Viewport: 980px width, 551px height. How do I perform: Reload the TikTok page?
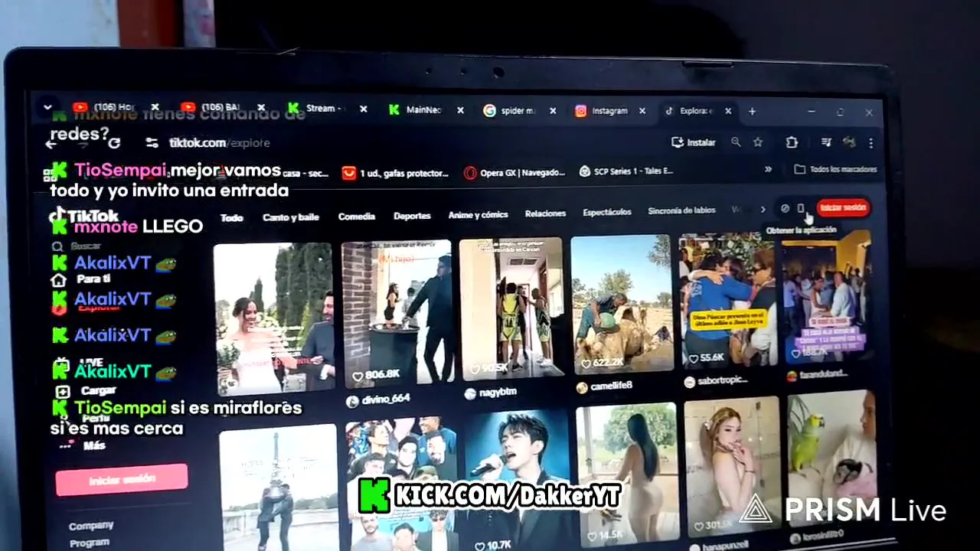114,143
